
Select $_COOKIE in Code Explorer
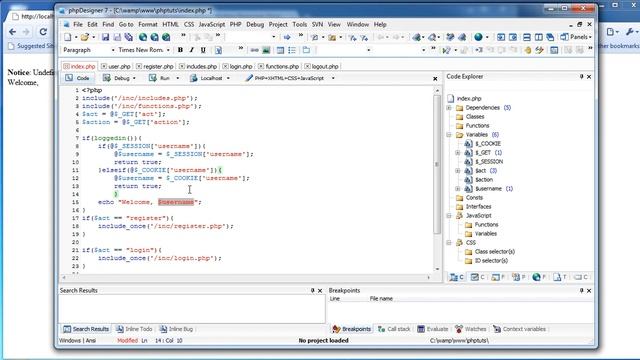488,144
